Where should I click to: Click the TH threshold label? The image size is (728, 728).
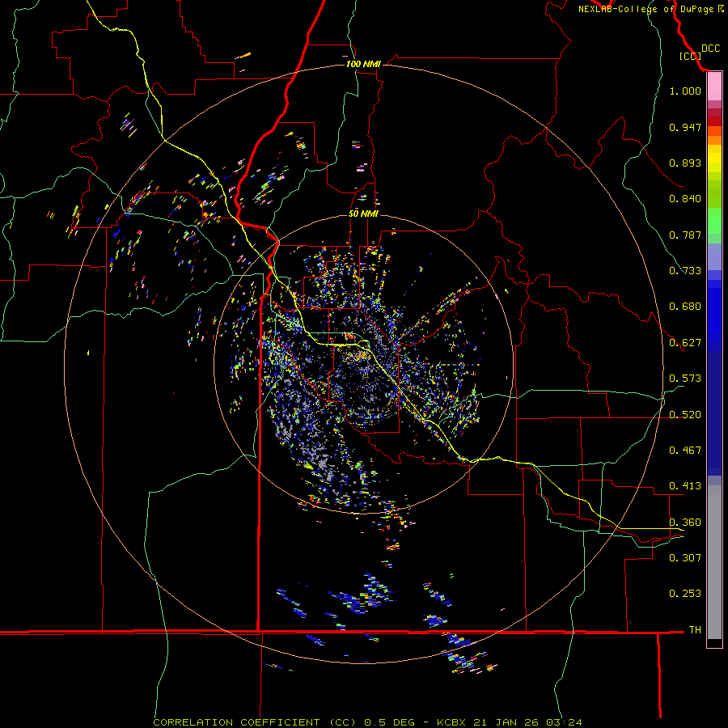(x=695, y=630)
